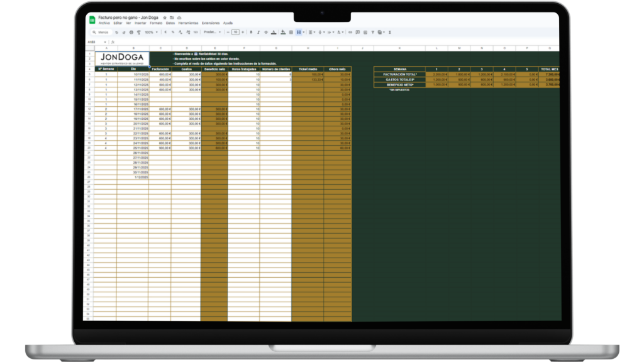This screenshot has height=362, width=644.
Task: Toggle strikethrough formatting
Action: [x=266, y=32]
